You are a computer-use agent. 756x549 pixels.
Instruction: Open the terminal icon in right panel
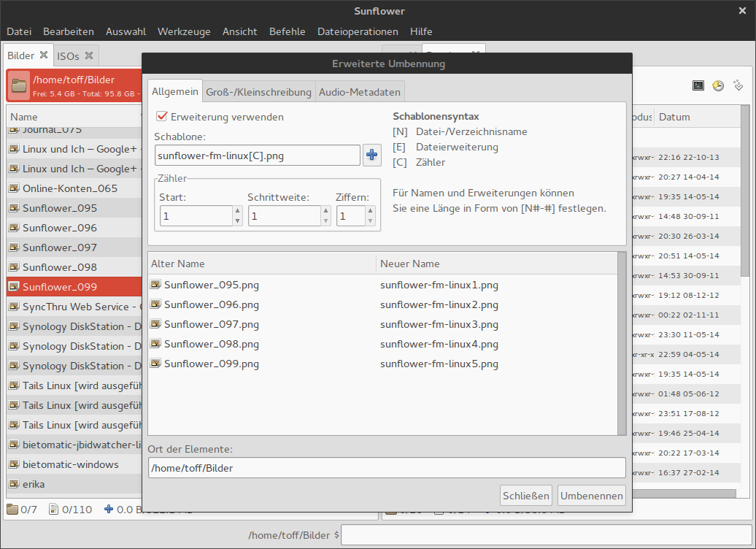click(698, 85)
